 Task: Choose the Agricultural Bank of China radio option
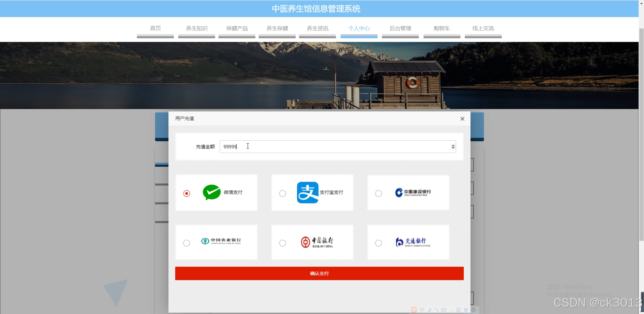tap(186, 243)
